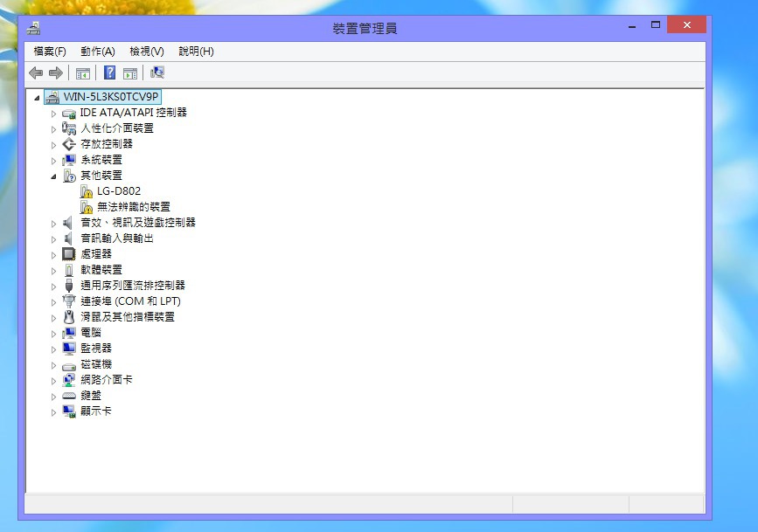Expand the 網路介面卡 node

[x=53, y=381]
